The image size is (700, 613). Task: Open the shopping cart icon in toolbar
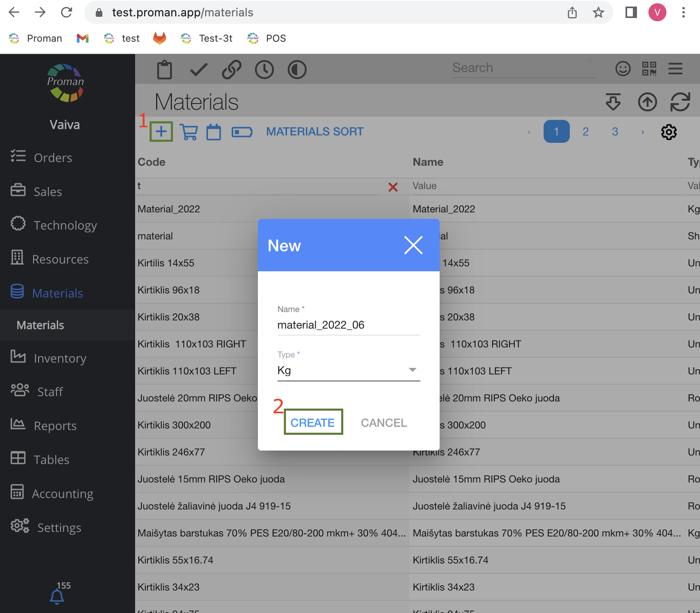coord(189,132)
